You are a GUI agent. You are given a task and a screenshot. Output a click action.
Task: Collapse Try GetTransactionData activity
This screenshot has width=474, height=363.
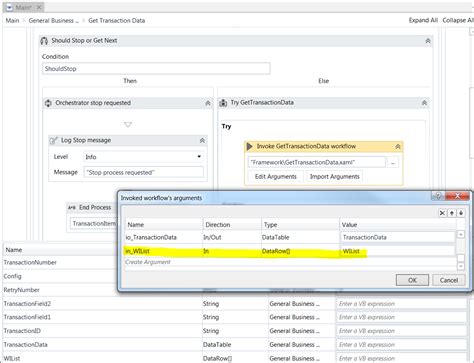point(424,103)
